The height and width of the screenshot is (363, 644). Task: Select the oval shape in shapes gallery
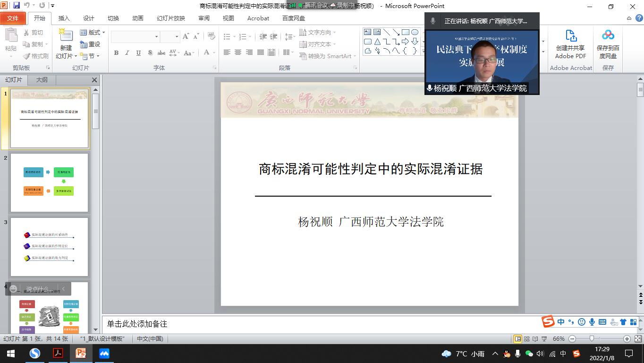pyautogui.click(x=415, y=32)
